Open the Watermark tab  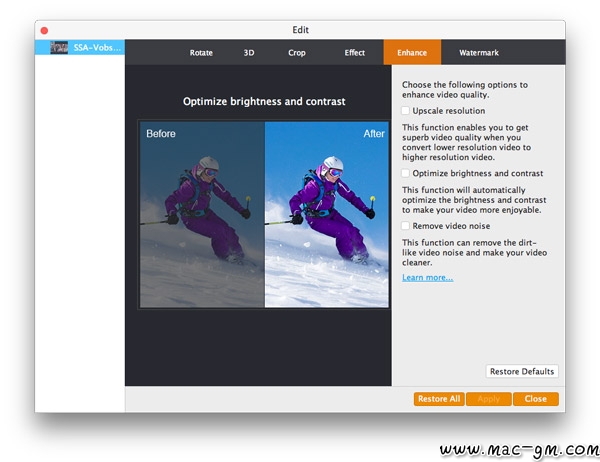pos(479,52)
